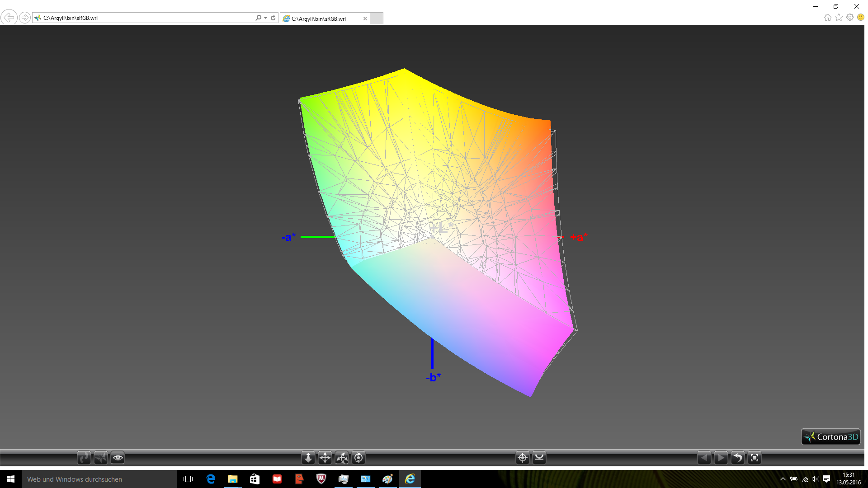Screen dimensions: 868x488
Task: Open address bar search dropdown arrow
Action: pos(265,18)
